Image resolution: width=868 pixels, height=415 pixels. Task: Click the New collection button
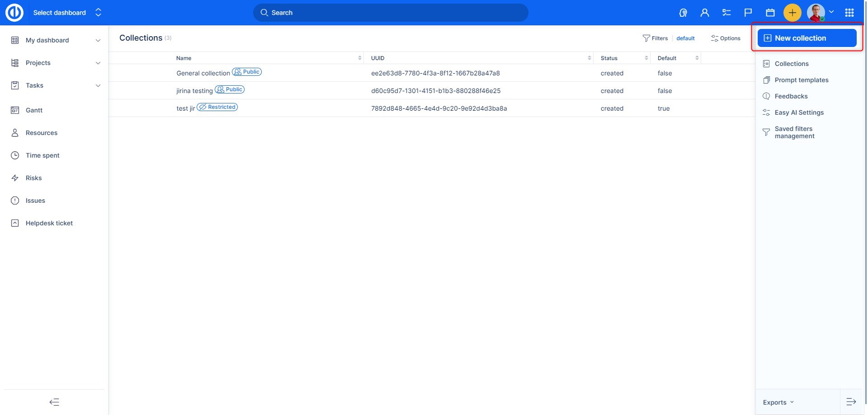pos(807,38)
